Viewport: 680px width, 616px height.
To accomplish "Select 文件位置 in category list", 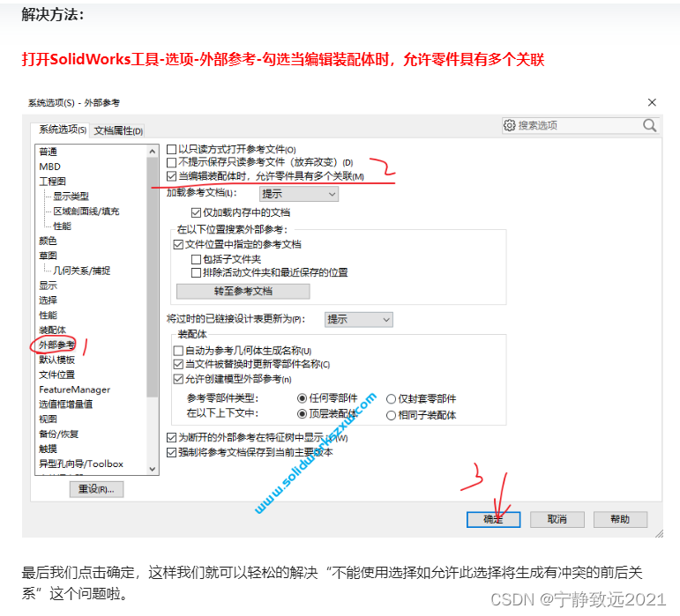I will (56, 375).
